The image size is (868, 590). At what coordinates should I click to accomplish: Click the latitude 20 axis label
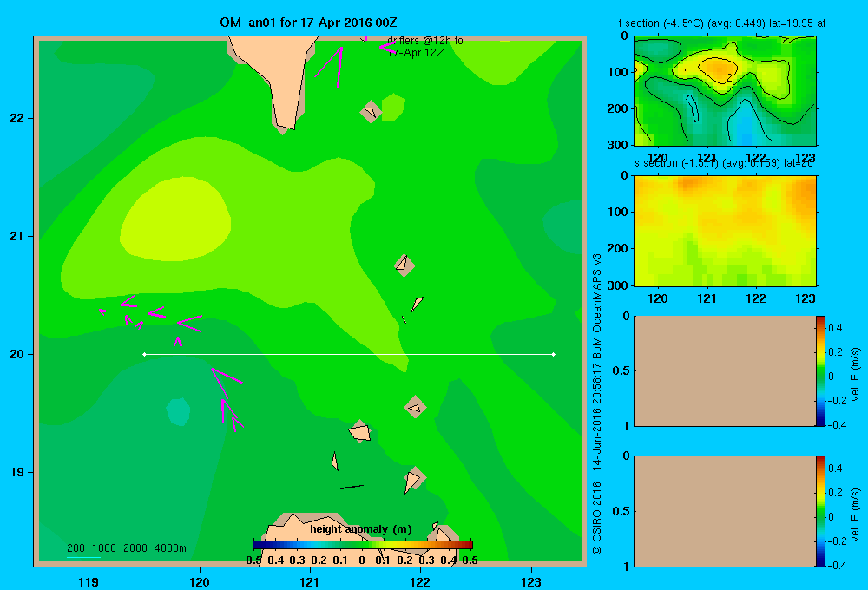(17, 354)
